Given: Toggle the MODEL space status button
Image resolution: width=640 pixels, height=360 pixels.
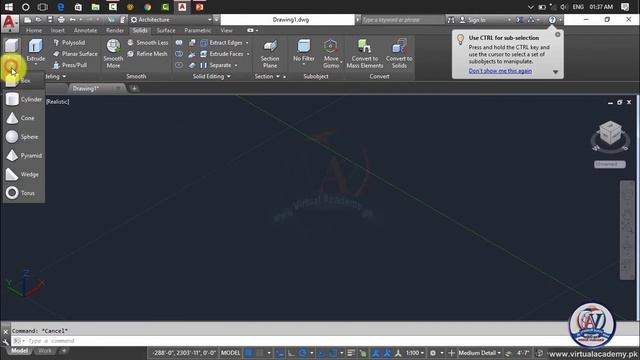Looking at the screenshot, I should 231,353.
